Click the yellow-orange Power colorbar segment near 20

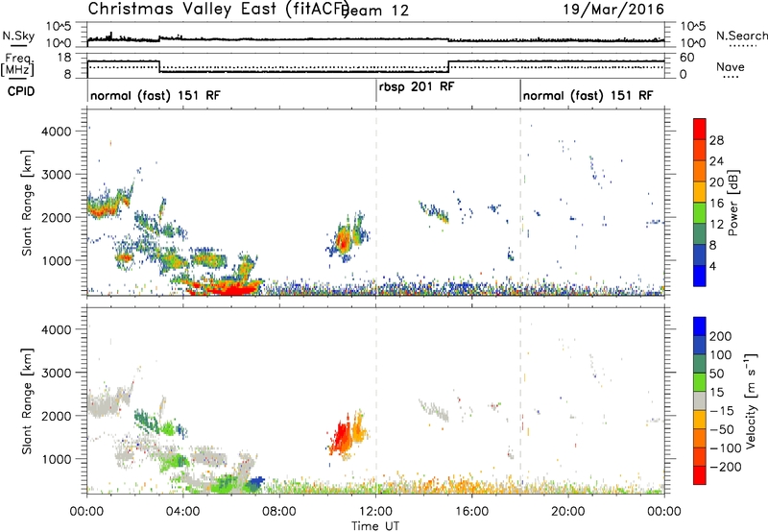coord(700,191)
